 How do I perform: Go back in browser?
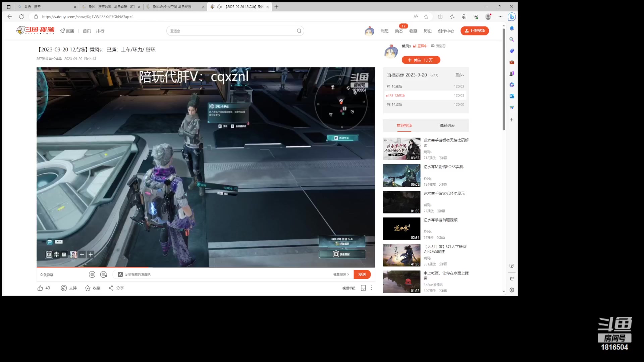click(9, 16)
